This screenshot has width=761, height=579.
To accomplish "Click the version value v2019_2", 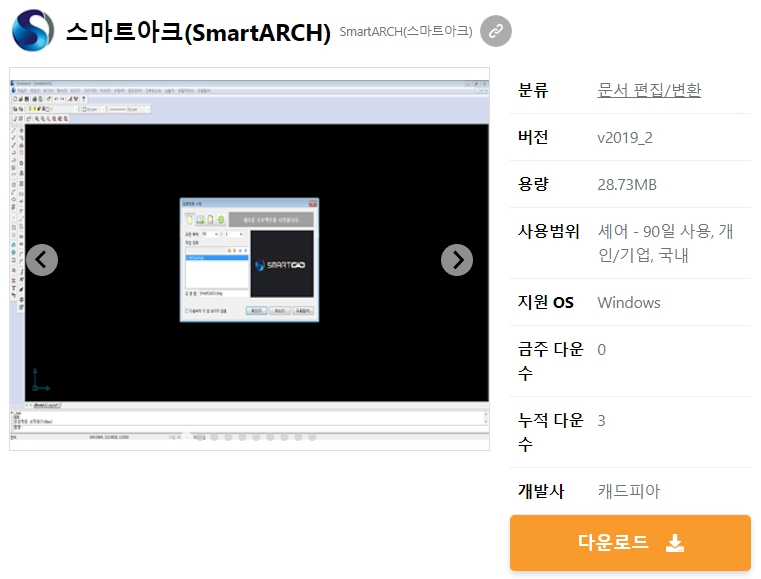I will (x=625, y=138).
